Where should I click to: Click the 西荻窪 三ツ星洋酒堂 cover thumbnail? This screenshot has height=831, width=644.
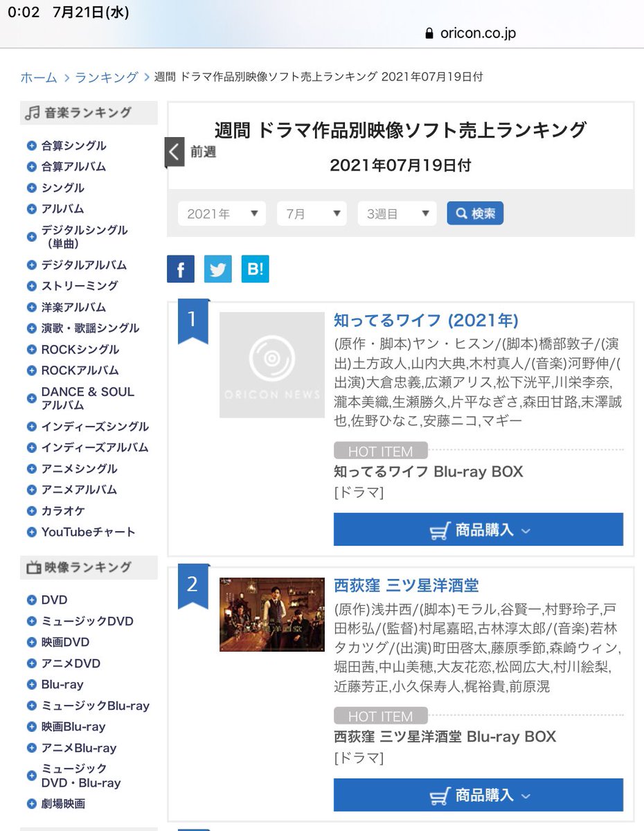tap(272, 615)
